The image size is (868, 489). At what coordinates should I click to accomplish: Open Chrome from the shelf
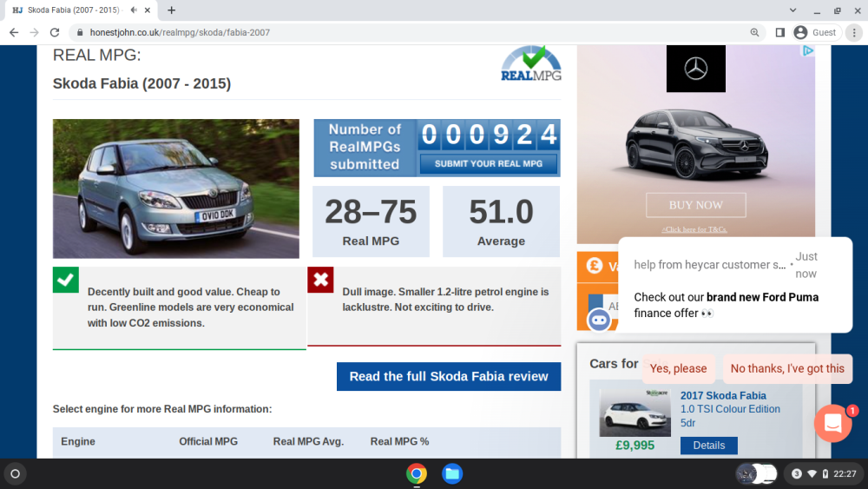pos(417,474)
